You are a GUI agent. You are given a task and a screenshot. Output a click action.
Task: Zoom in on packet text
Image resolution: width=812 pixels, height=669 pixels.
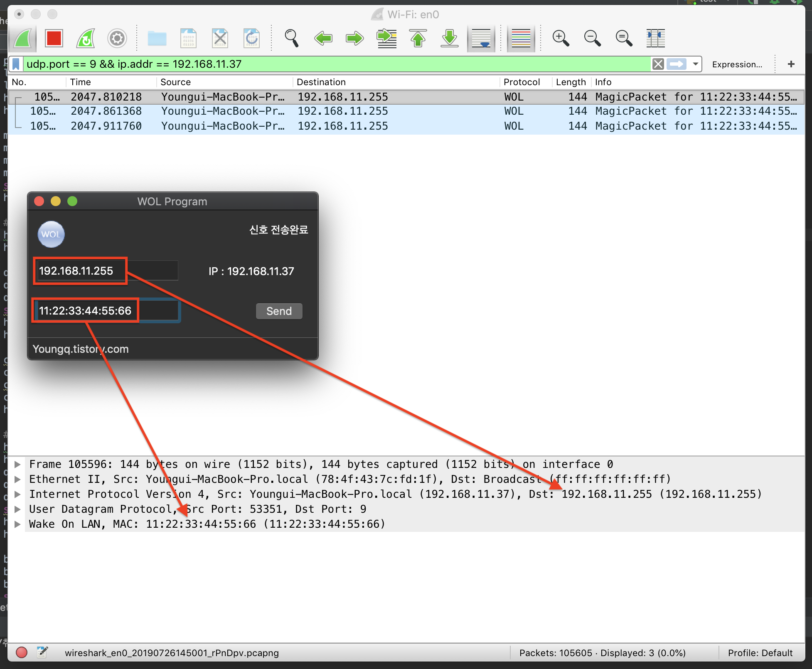coord(560,38)
